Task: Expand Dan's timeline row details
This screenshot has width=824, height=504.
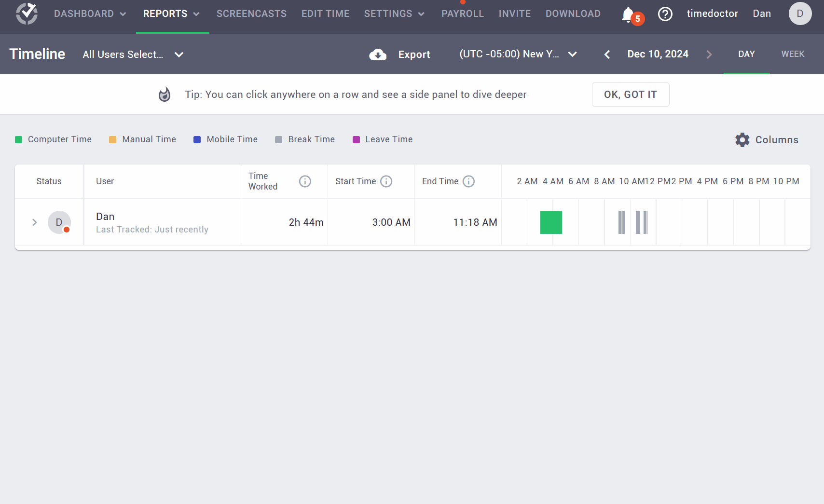Action: click(x=34, y=222)
